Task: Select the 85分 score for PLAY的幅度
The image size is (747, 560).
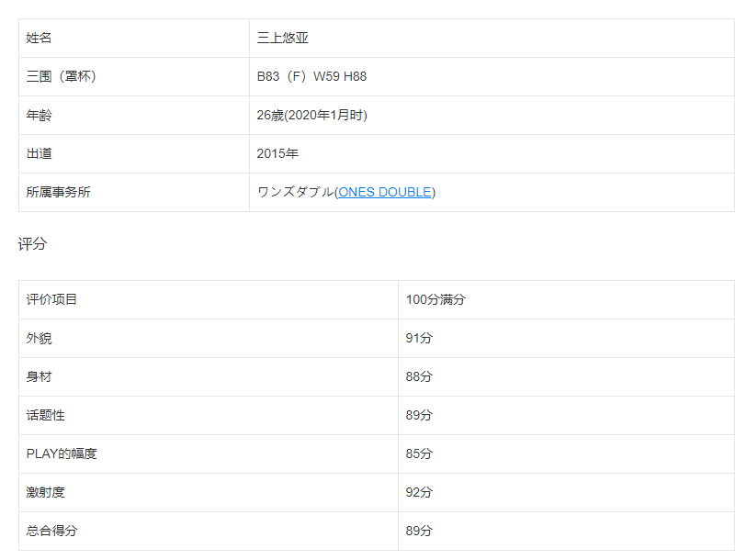Action: point(419,454)
